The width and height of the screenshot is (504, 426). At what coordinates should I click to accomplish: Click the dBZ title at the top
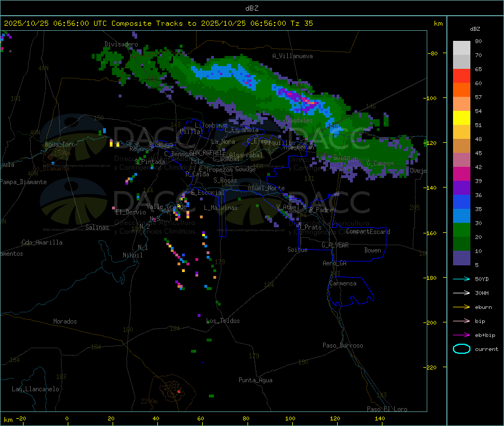pyautogui.click(x=251, y=8)
